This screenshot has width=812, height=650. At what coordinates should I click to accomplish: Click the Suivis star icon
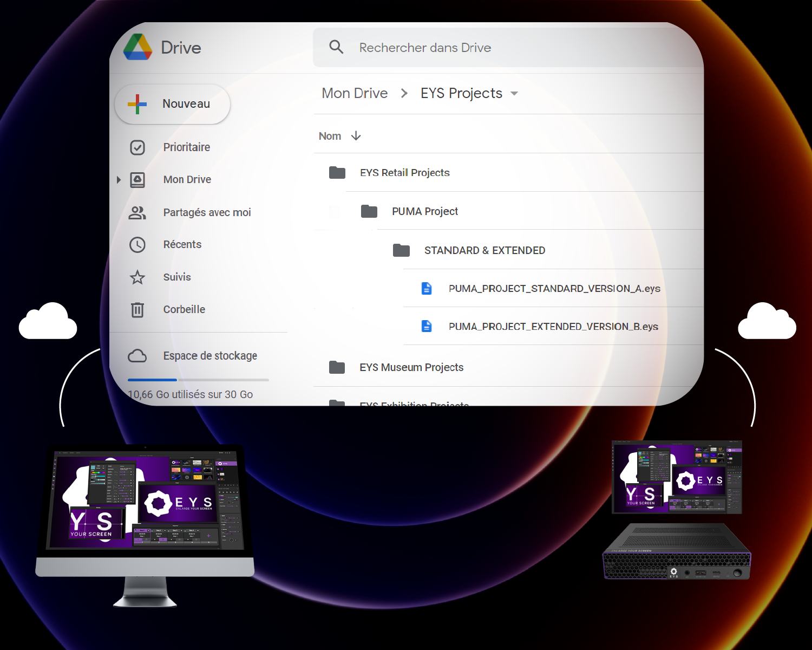(137, 277)
